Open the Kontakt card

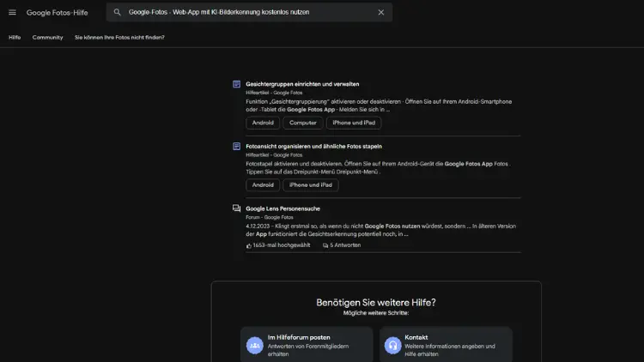446,345
